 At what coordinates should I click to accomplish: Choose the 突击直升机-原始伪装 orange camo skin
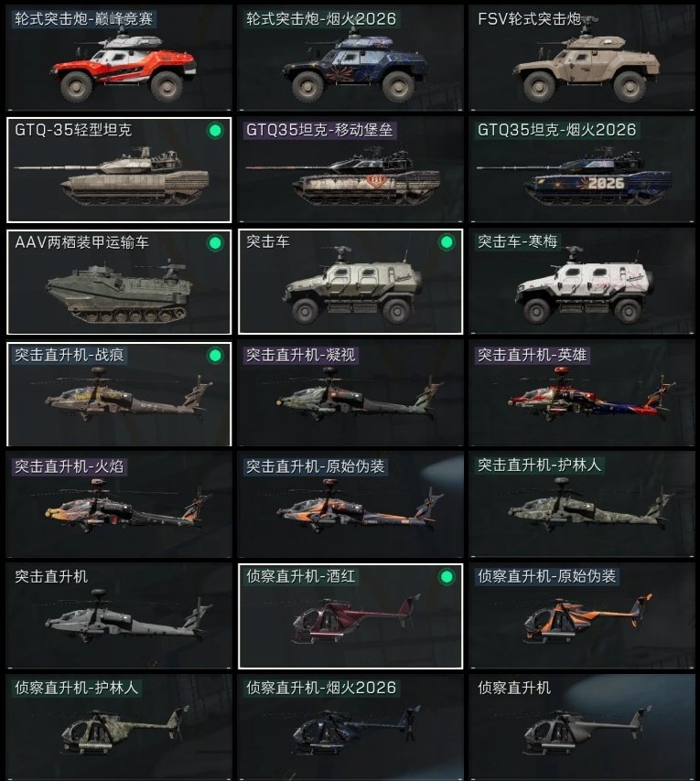pos(350,505)
